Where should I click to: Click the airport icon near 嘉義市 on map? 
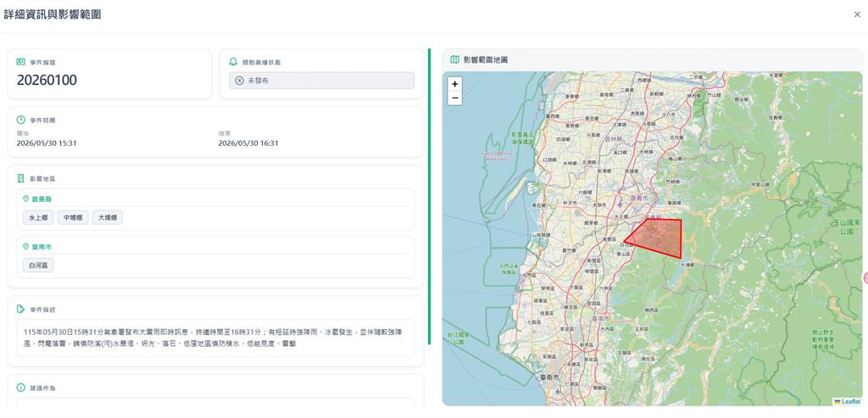[620, 203]
